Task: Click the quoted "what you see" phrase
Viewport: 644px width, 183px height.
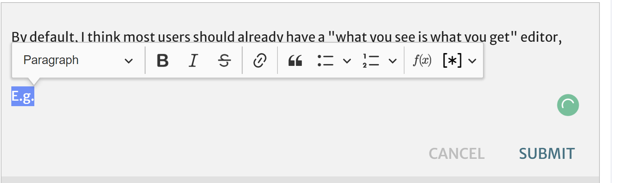Action: tap(375, 37)
